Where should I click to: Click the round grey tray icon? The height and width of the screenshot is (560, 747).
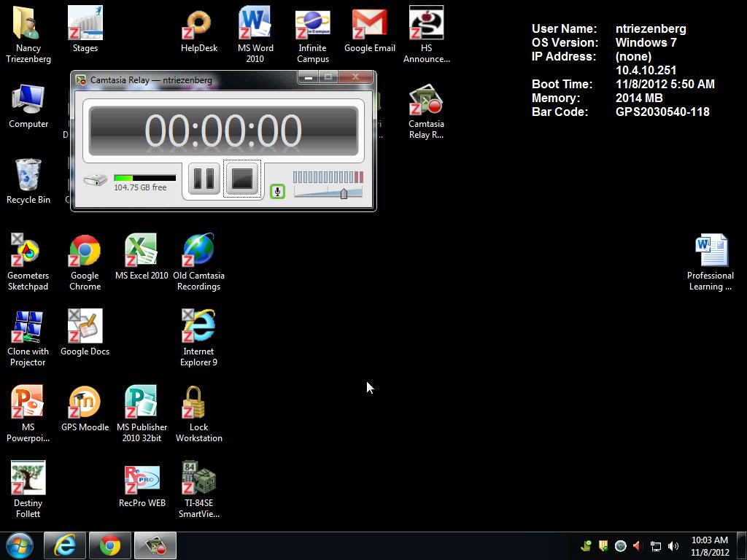(x=620, y=545)
